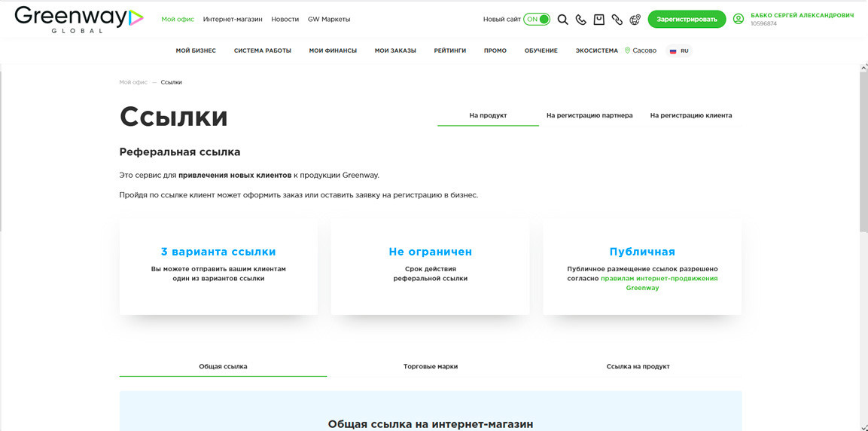This screenshot has width=868, height=431.
Task: Click the location pin next to Сасово
Action: pos(627,50)
